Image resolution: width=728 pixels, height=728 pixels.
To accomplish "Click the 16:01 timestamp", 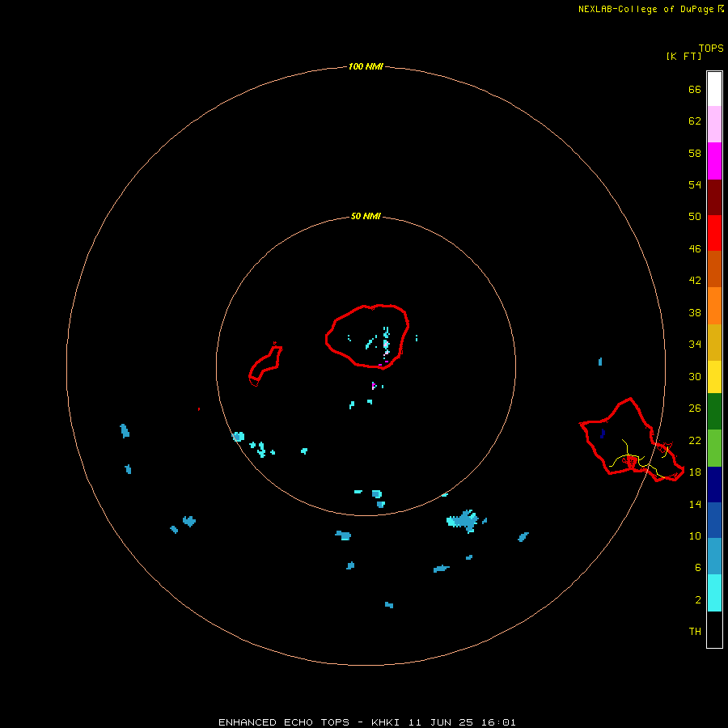I will 498,722.
